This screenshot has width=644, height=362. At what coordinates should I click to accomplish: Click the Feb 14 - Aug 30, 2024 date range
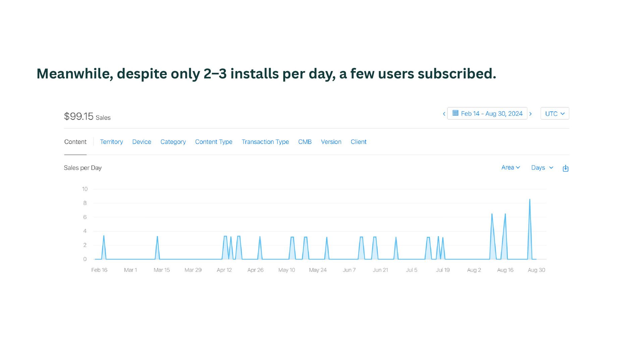(x=491, y=114)
